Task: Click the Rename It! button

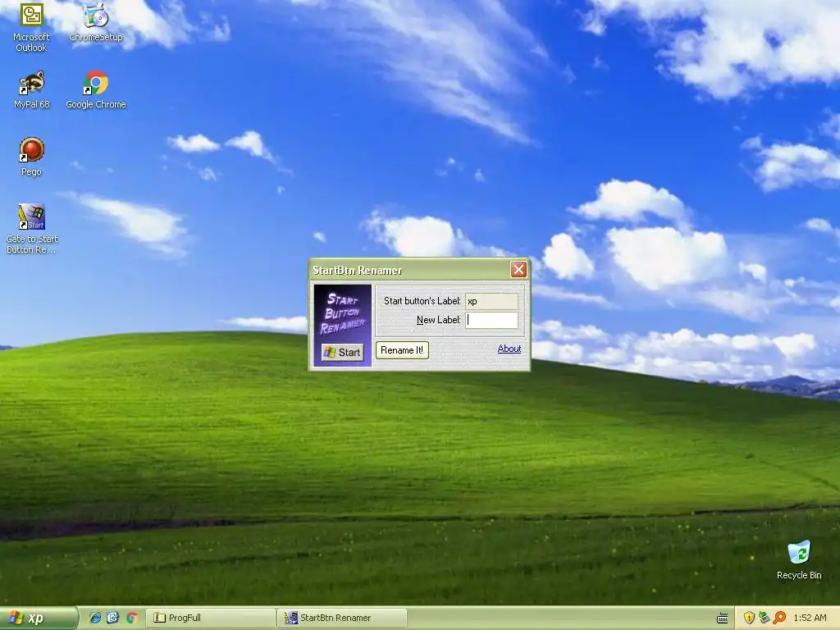Action: (x=402, y=350)
